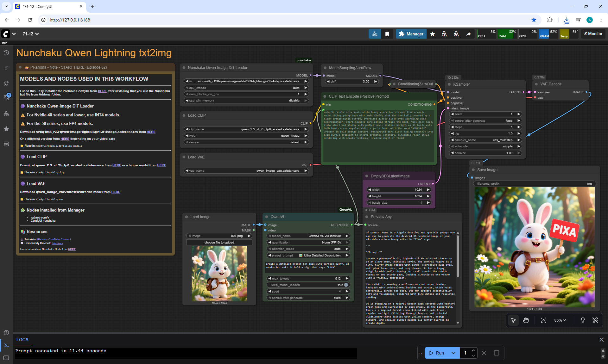This screenshot has height=364, width=608.
Task: Click the star favorites icon beside Manager
Action: (x=433, y=34)
